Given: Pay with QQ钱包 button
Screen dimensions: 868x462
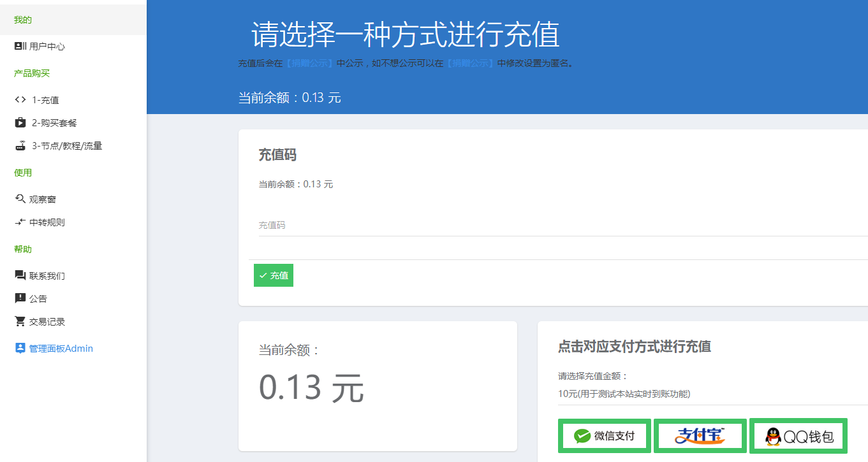Looking at the screenshot, I should pyautogui.click(x=798, y=436).
